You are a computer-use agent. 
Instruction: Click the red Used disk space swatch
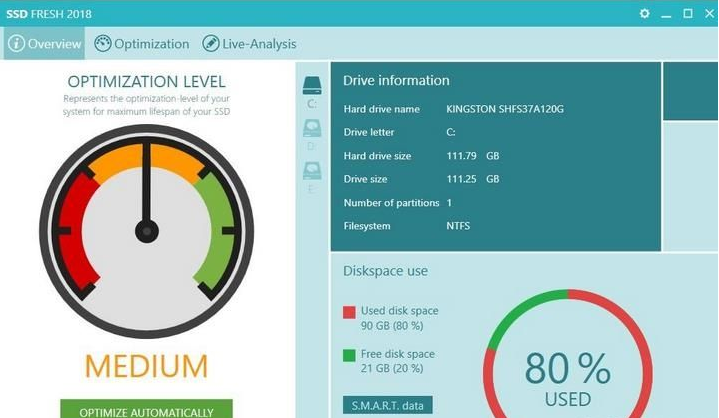tap(349, 312)
